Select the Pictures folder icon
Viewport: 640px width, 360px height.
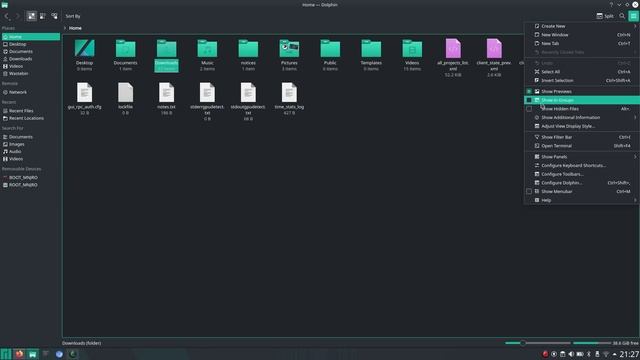(289, 49)
